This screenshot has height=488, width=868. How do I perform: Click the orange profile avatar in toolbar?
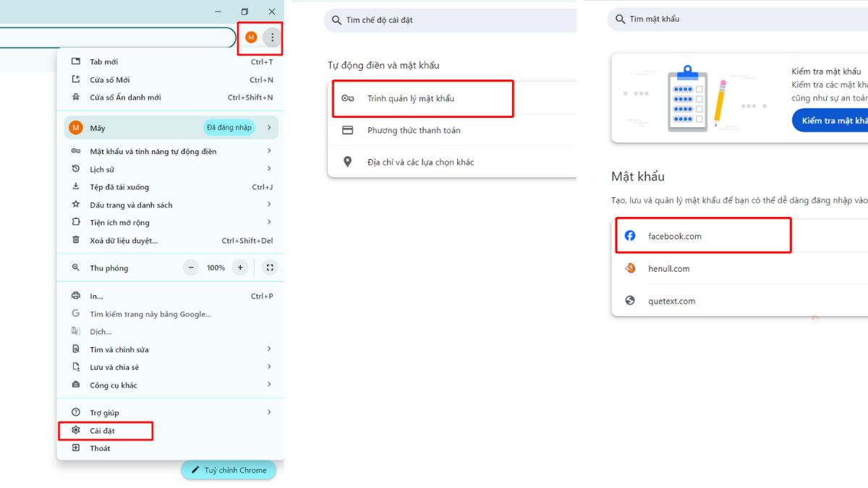click(251, 37)
